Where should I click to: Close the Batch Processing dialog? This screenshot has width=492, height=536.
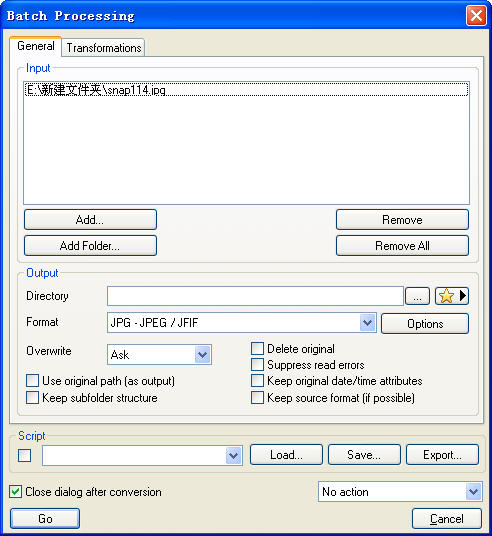tap(476, 15)
